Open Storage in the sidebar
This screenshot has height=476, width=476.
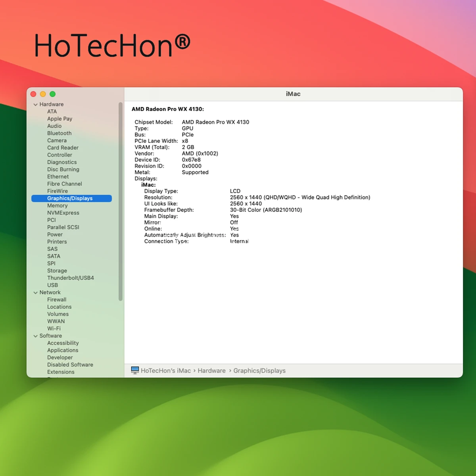point(57,271)
